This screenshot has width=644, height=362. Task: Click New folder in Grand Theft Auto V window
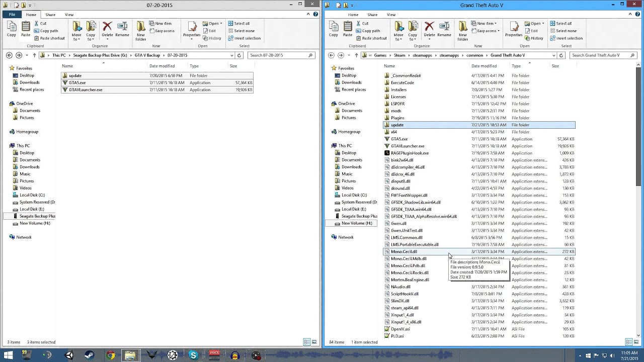coord(463,31)
